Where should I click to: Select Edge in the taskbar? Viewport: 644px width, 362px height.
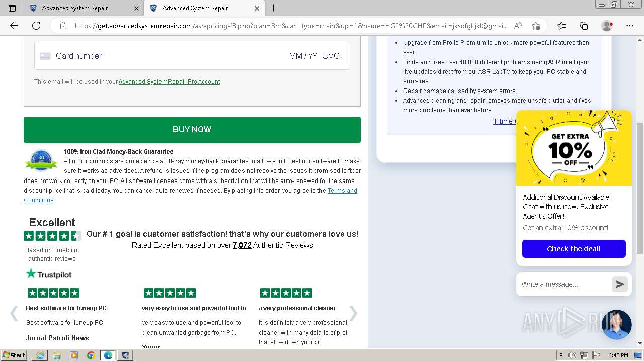tap(108, 355)
